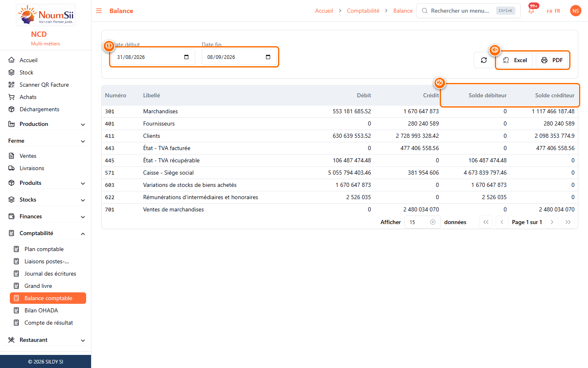Follow the Accueil breadcrumb link
The image size is (588, 368).
pyautogui.click(x=324, y=11)
